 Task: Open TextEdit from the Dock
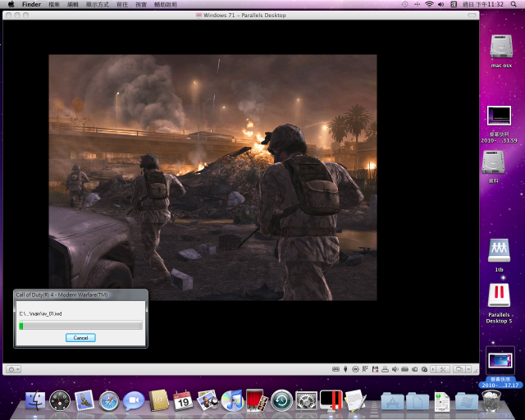[355, 400]
